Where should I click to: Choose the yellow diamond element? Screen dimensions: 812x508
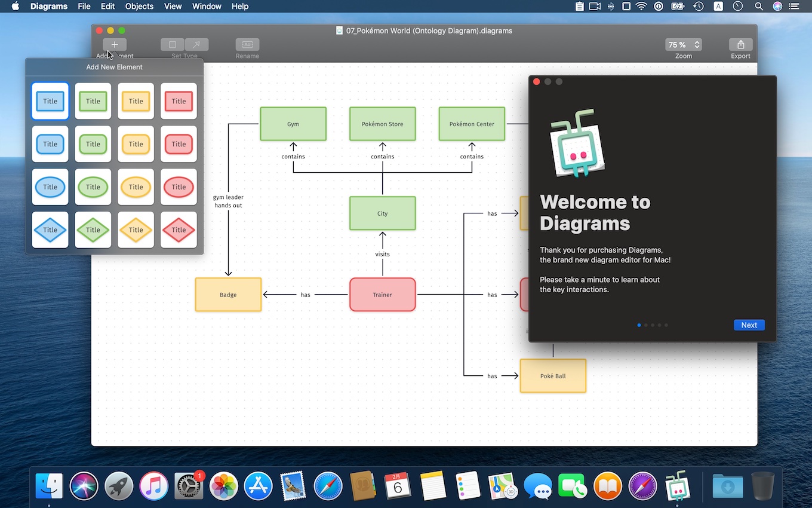tap(136, 230)
